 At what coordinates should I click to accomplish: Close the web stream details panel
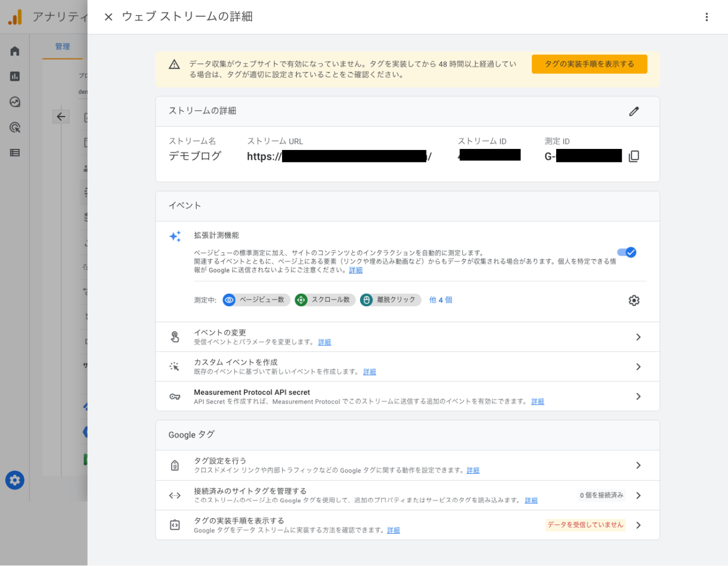pyautogui.click(x=109, y=17)
